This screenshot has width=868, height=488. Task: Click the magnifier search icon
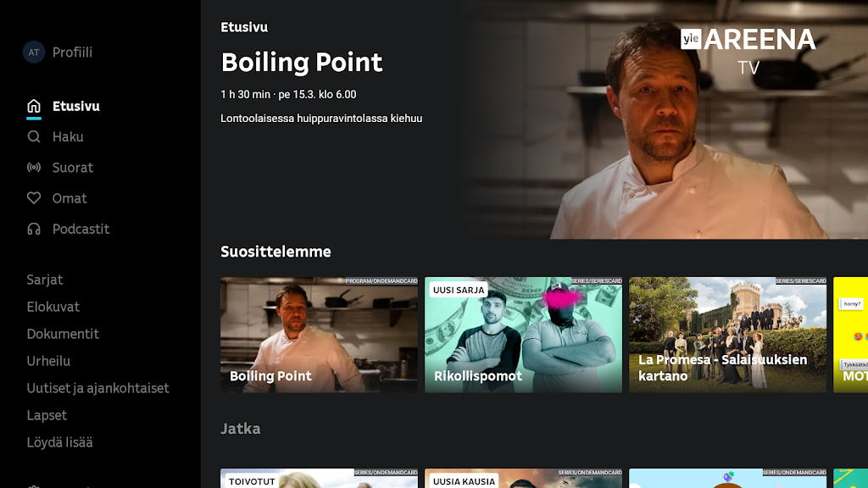[34, 136]
